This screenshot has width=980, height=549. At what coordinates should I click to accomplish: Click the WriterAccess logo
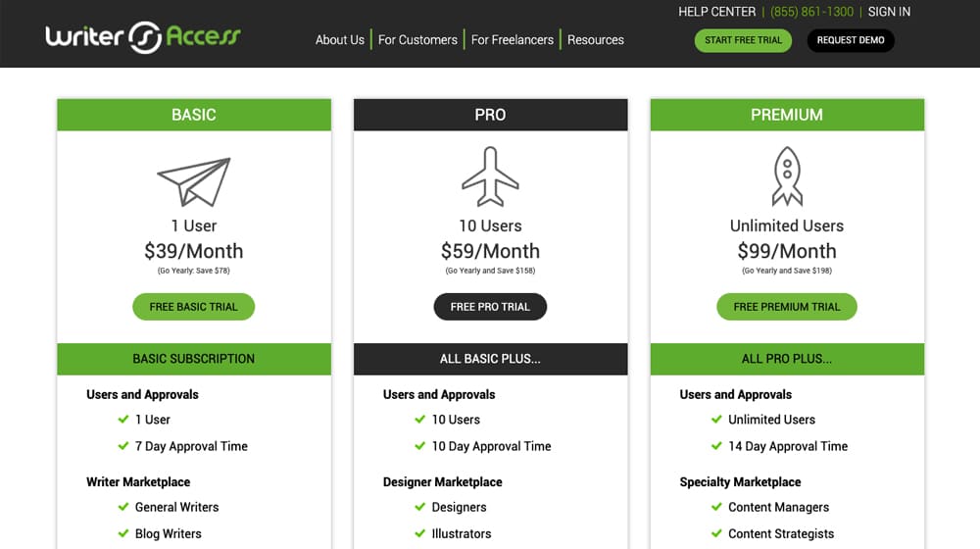click(x=143, y=38)
